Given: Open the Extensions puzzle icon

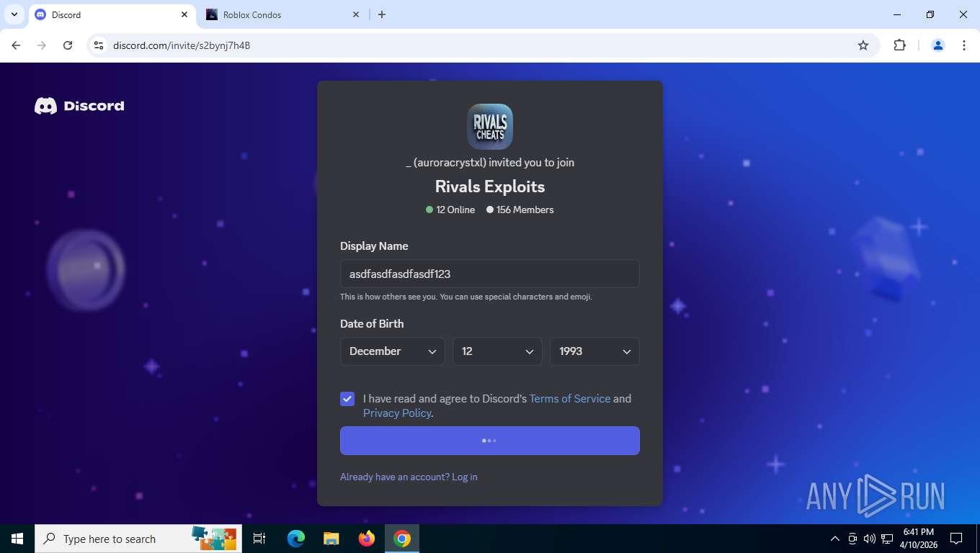Looking at the screenshot, I should (899, 45).
